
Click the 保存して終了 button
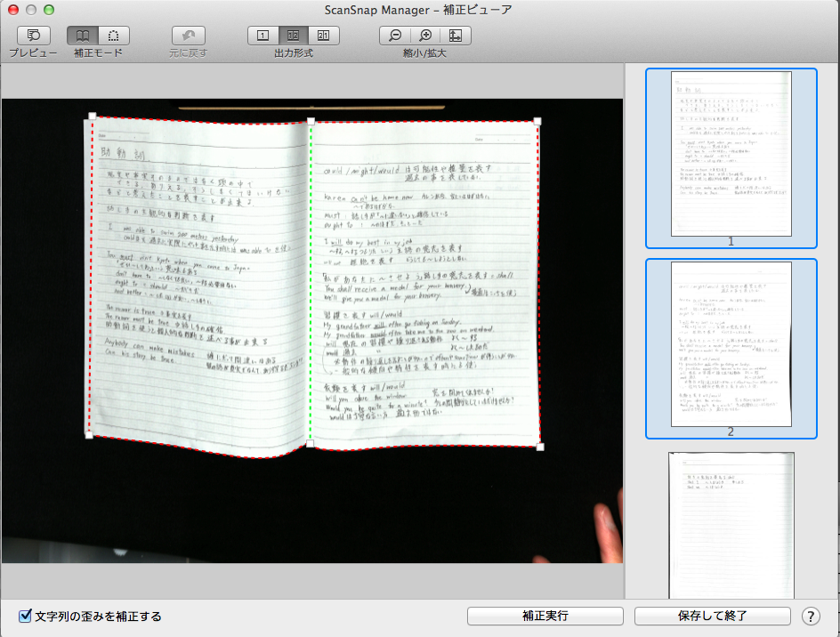tap(713, 617)
